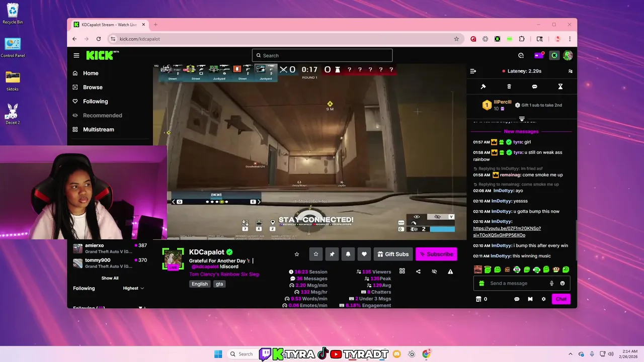The height and width of the screenshot is (362, 644).
Task: Click the amierxo recommended channel
Action: coord(110,248)
